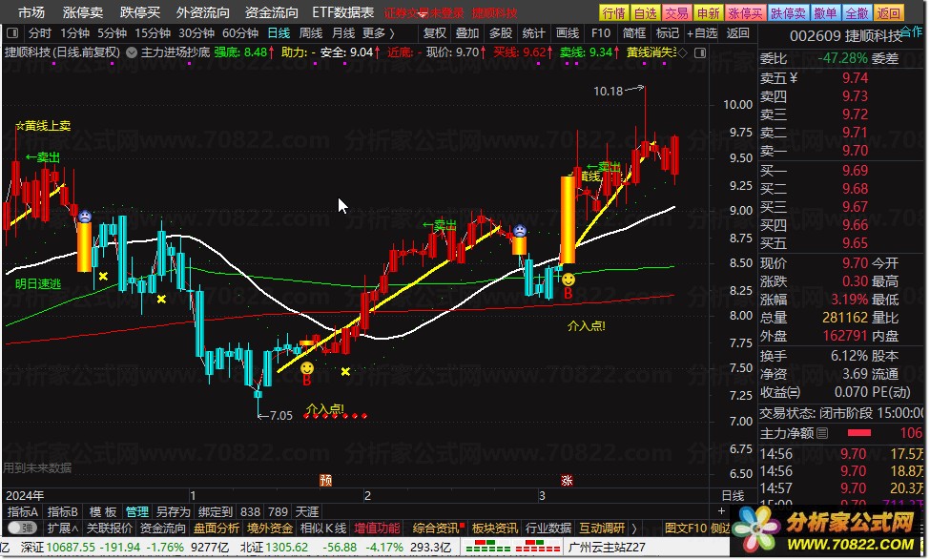Open the 跌停买 menu
This screenshot has width=930, height=560.
coord(140,12)
